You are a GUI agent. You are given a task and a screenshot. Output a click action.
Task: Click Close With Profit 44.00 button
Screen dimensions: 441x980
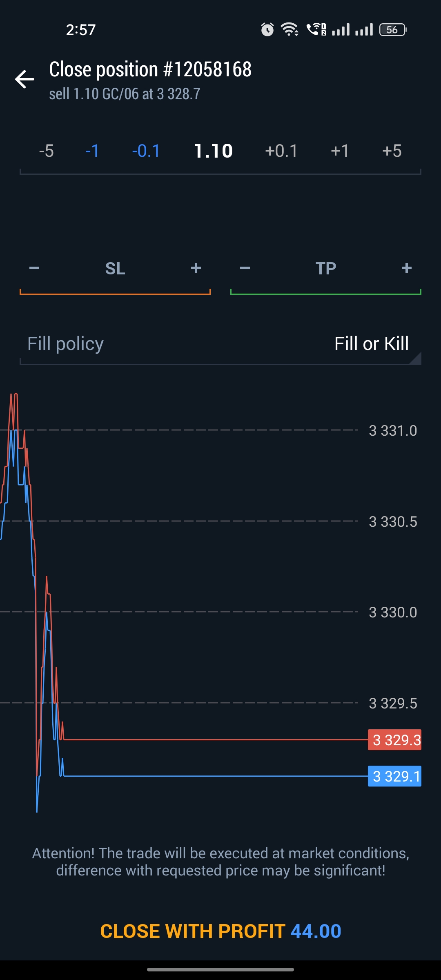point(220,931)
